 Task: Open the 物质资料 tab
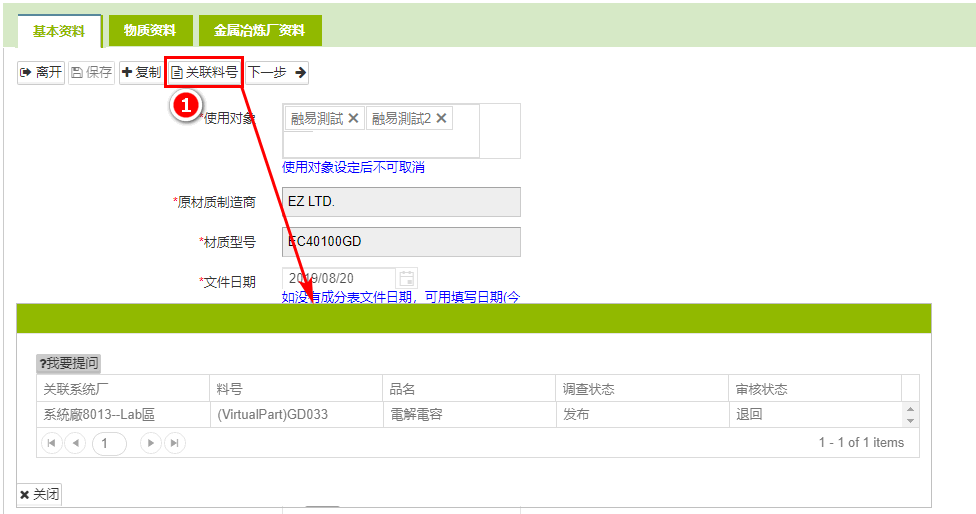tap(150, 30)
